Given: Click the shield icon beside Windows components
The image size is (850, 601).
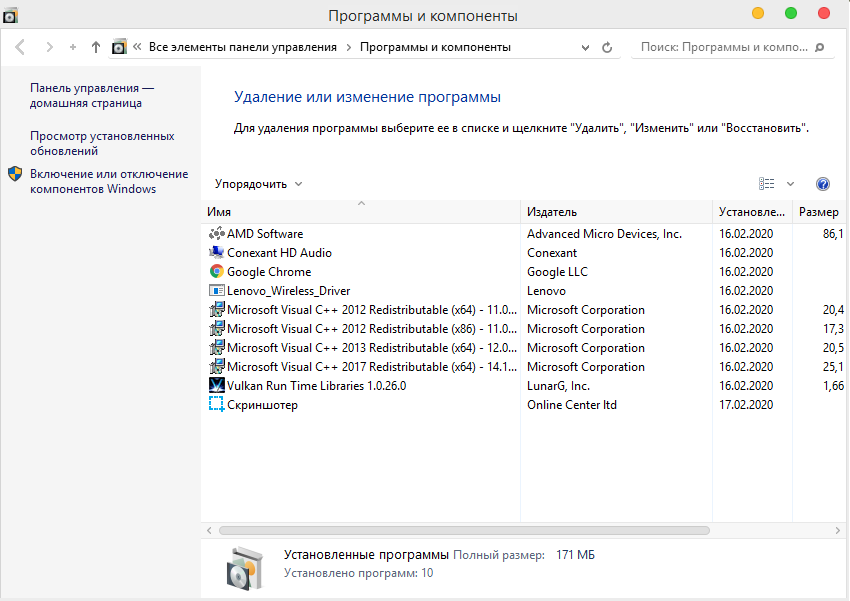Looking at the screenshot, I should point(15,174).
